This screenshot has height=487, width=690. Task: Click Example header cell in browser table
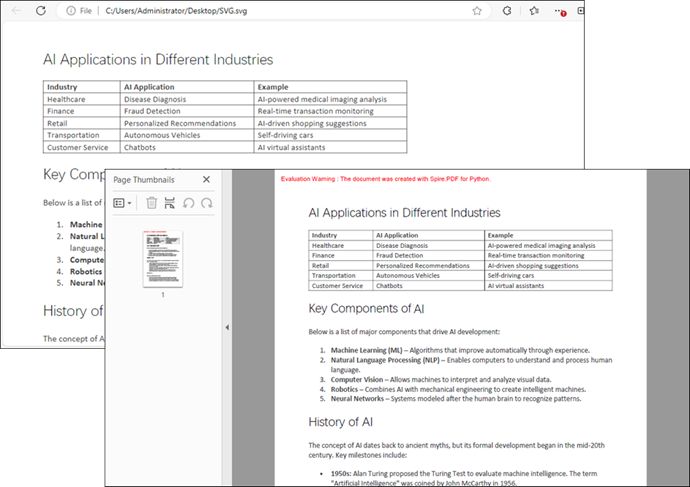point(330,87)
